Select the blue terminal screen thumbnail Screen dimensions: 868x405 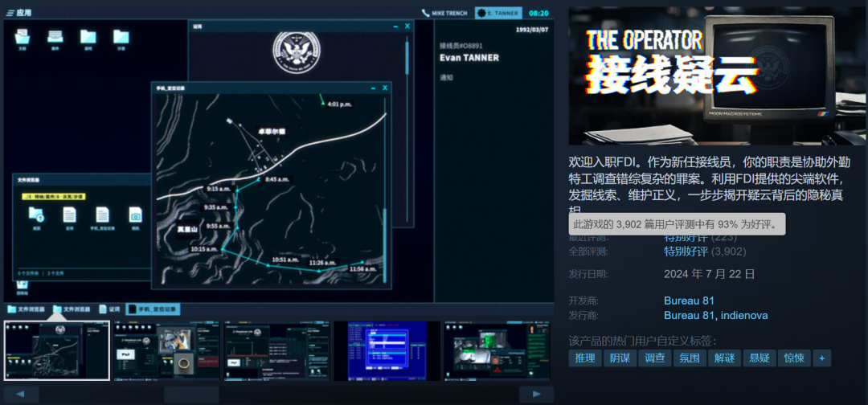(387, 351)
